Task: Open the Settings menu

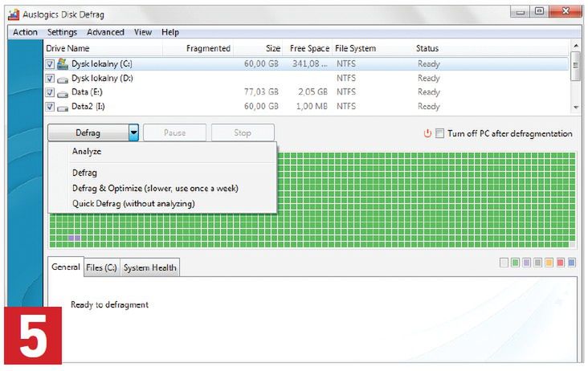Action: (62, 32)
